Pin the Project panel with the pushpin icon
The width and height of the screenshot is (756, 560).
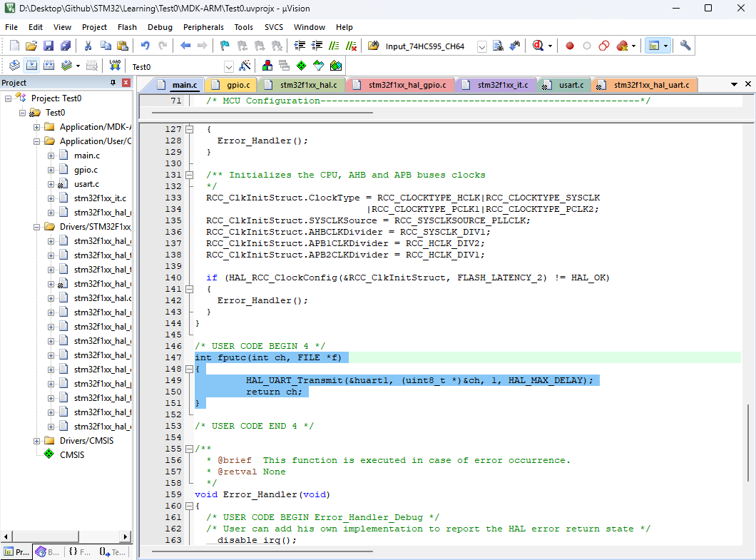coord(113,83)
